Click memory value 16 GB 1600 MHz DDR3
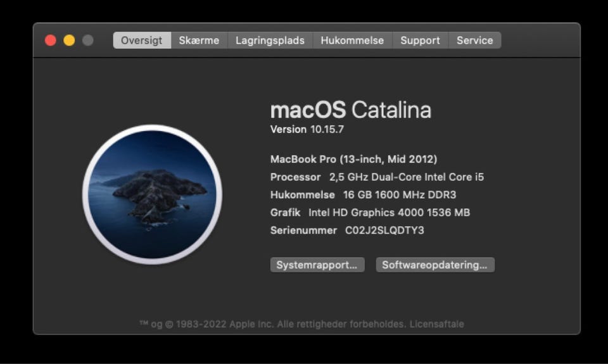 [400, 194]
